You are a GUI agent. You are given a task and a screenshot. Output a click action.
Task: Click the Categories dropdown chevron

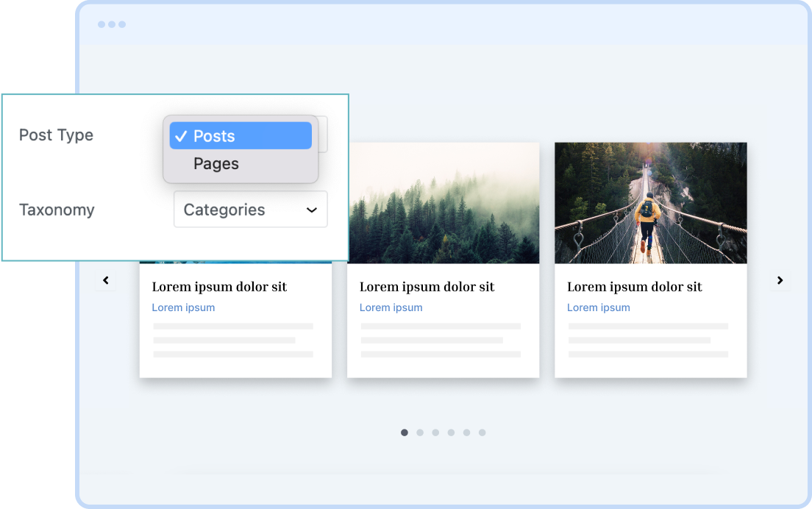(x=311, y=209)
